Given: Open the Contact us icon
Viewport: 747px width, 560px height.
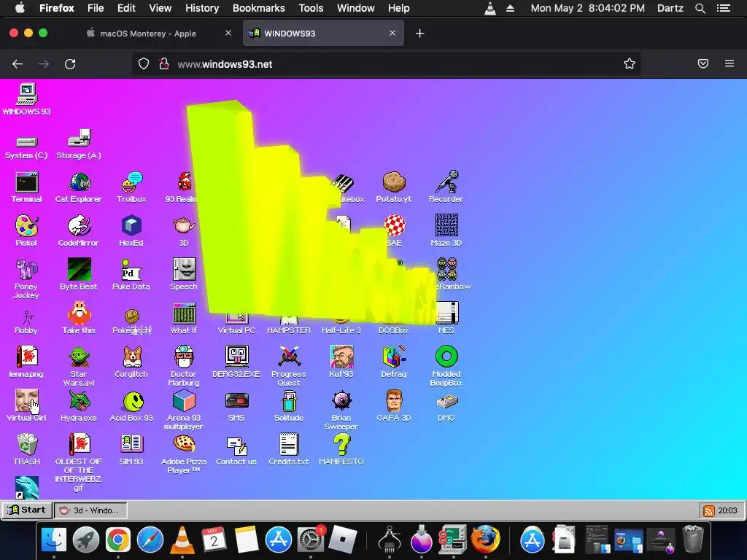Looking at the screenshot, I should pos(236,449).
